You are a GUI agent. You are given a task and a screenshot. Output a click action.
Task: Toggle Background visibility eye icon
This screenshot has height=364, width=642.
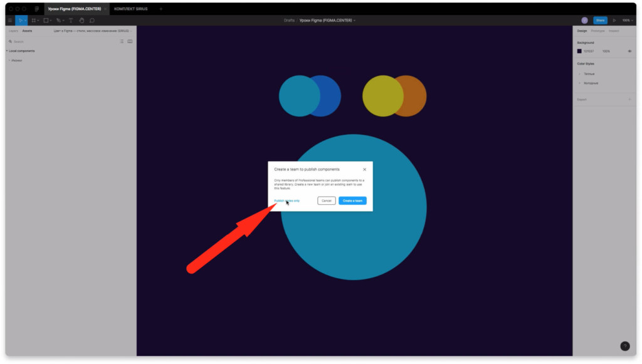(x=629, y=51)
